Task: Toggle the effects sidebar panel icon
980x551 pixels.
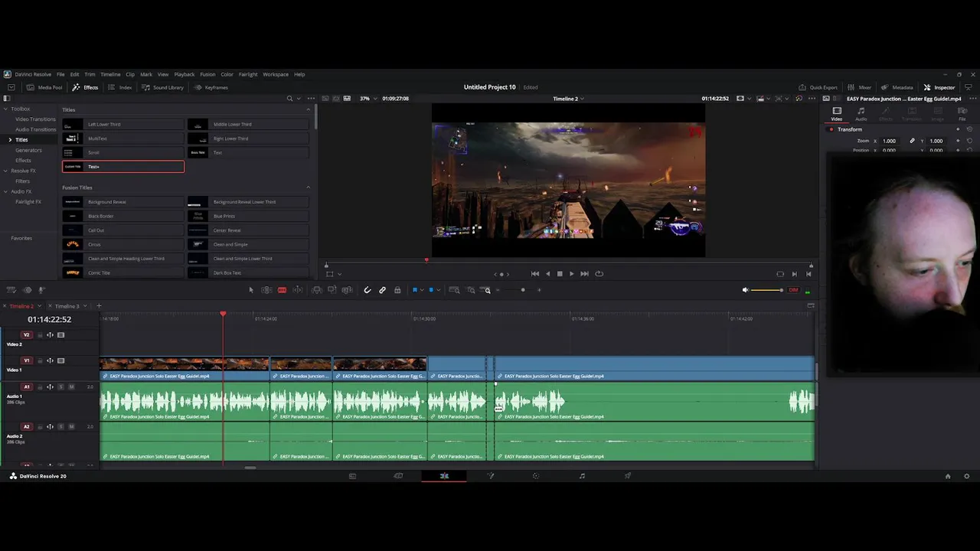Action: pyautogui.click(x=6, y=98)
